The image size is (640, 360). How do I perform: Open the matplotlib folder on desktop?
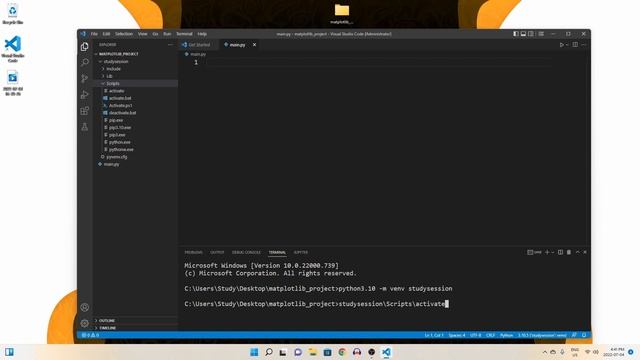tap(342, 13)
